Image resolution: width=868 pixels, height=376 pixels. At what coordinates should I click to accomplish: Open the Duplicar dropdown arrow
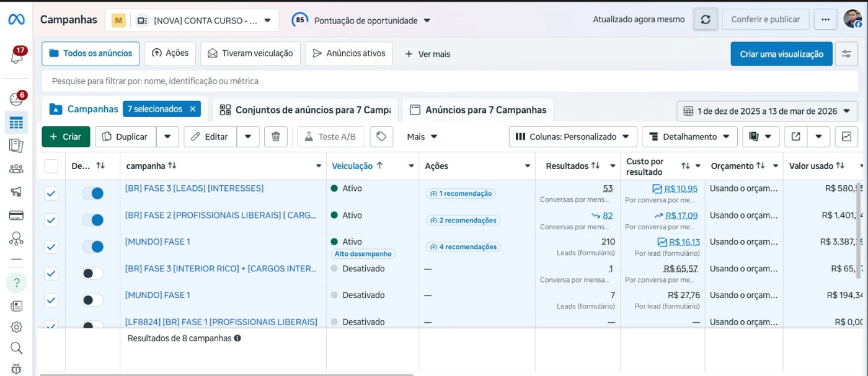click(x=167, y=136)
